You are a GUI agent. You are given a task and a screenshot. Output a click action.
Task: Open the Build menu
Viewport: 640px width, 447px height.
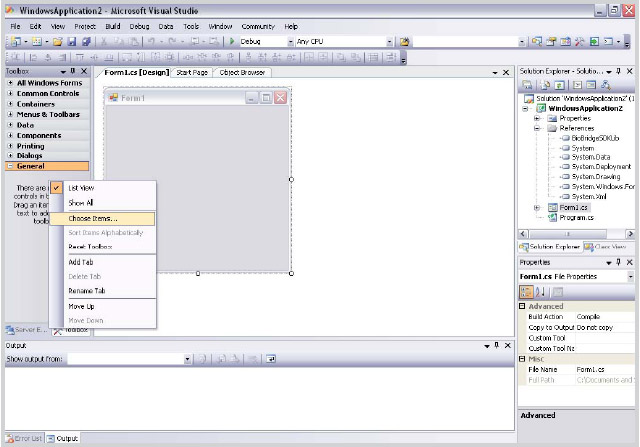click(113, 27)
